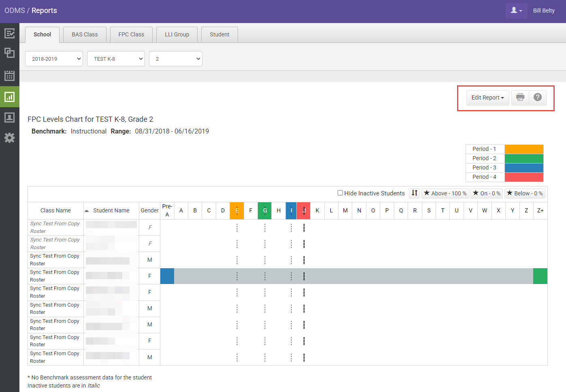
Task: Enable the Hide Inactive Students checkbox
Action: 340,193
